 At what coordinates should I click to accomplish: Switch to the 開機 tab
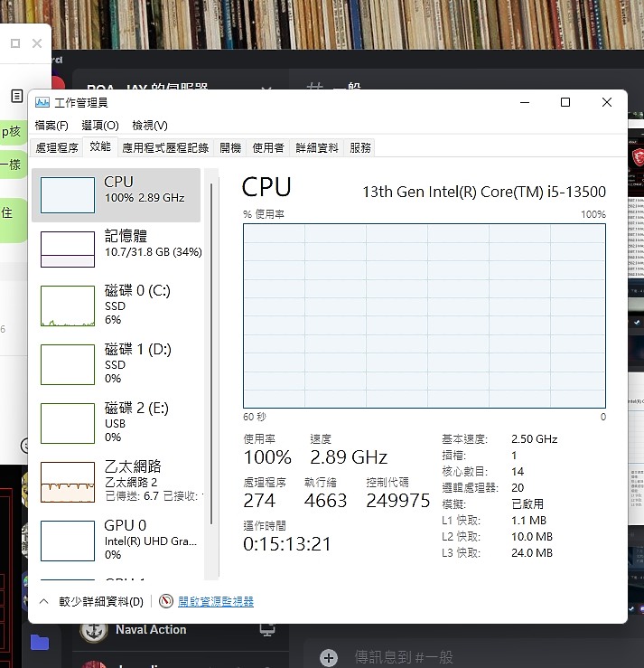point(230,148)
